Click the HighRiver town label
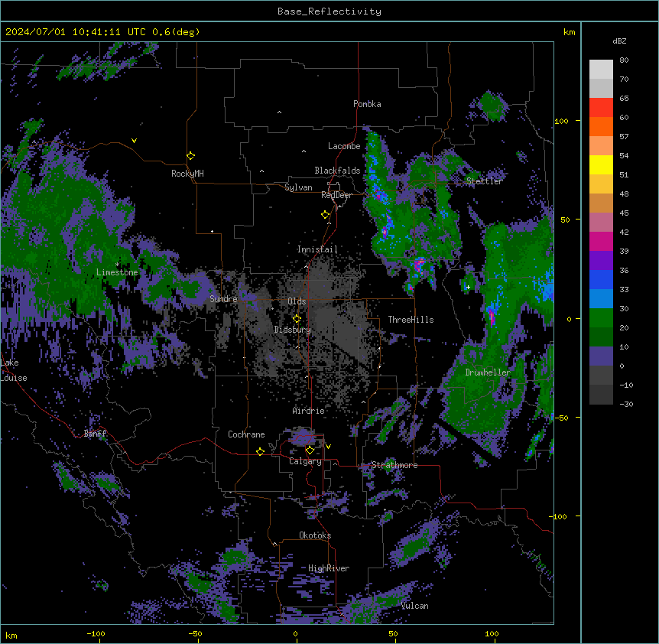Screen dimensions: 659x644 (x=329, y=568)
